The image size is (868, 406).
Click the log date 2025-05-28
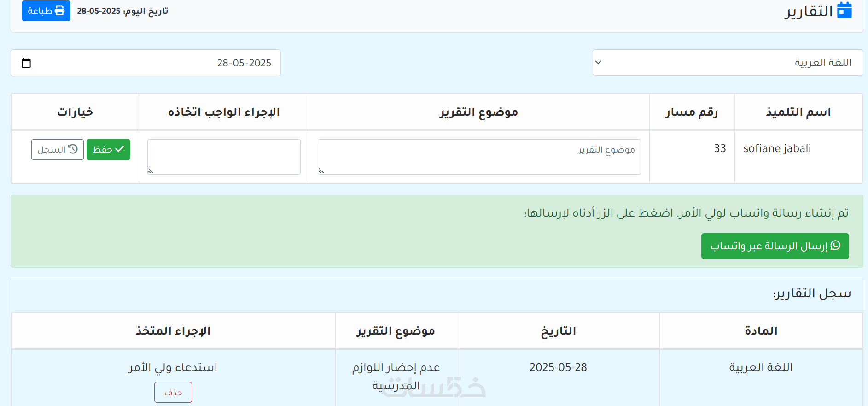[x=558, y=367]
